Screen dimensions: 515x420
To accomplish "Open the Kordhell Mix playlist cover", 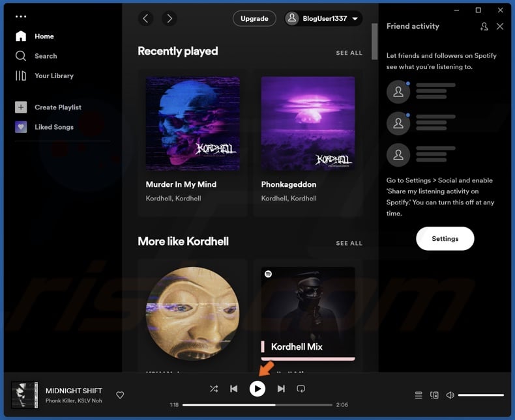I will point(308,314).
